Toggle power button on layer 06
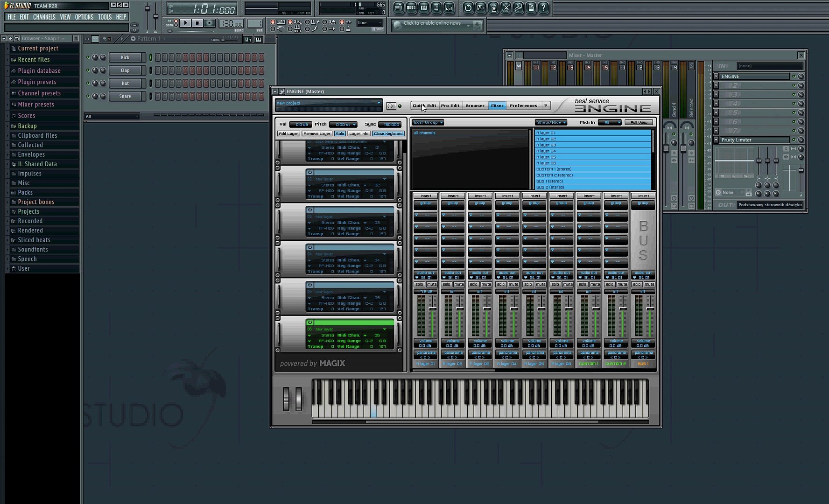829x504 pixels. (309, 322)
